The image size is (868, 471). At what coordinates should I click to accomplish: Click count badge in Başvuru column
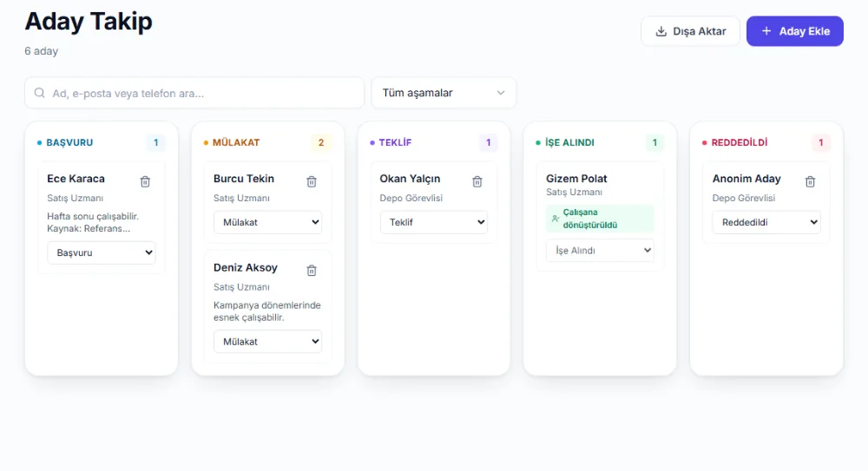(x=155, y=142)
